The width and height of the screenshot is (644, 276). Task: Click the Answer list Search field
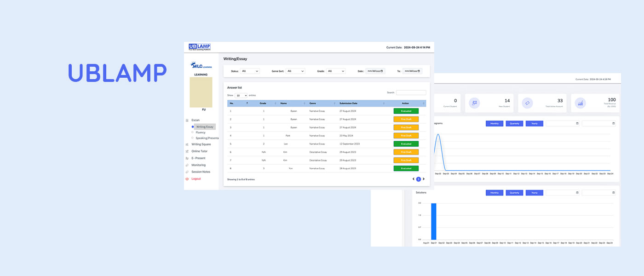point(411,92)
